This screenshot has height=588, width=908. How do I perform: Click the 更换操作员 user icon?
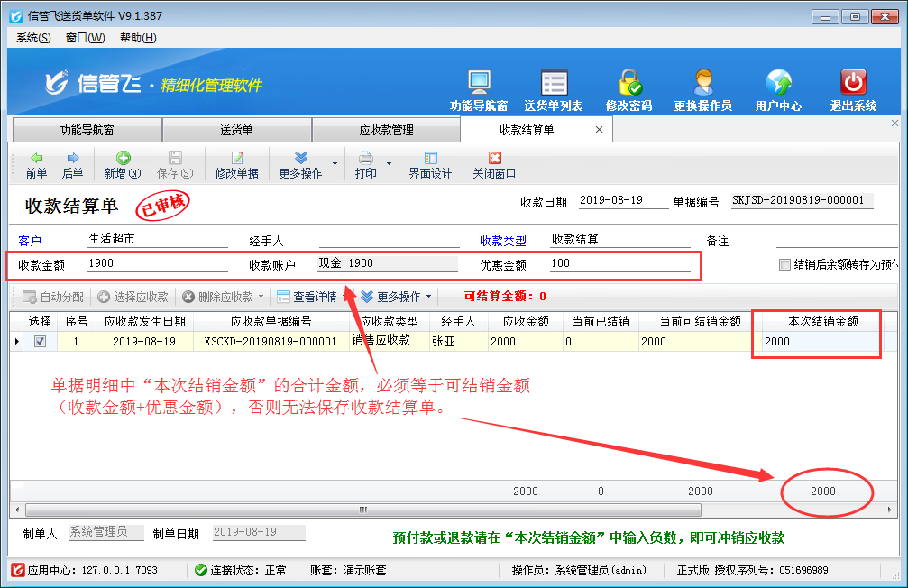tap(702, 83)
